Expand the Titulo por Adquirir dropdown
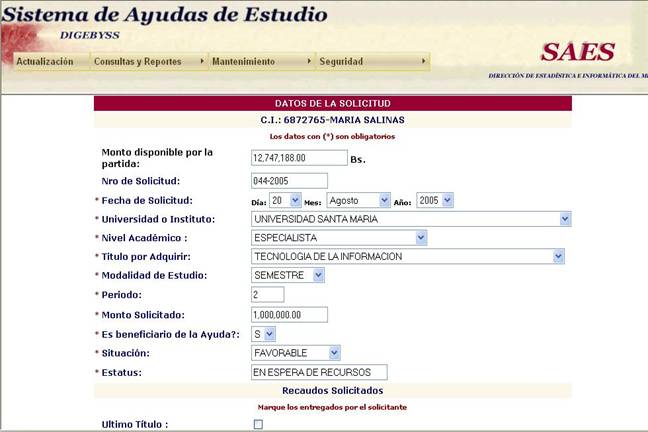The image size is (648, 432). [x=408, y=257]
